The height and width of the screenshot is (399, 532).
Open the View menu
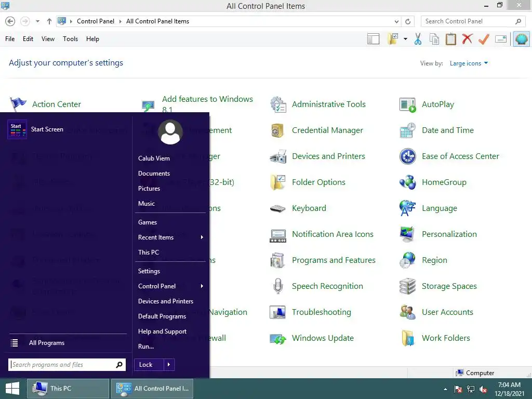pyautogui.click(x=48, y=39)
